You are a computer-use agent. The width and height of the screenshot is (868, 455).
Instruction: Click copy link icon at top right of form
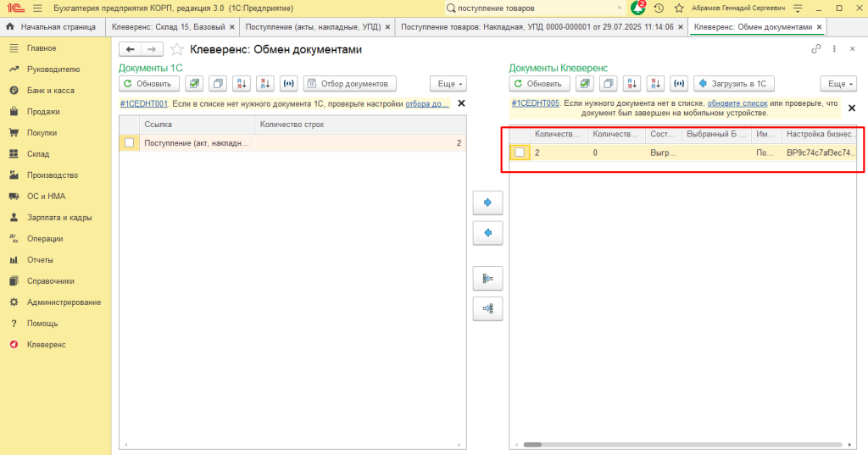[816, 49]
